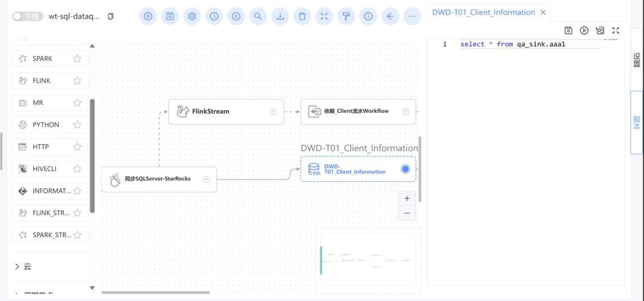Viewport: 644px width, 301px height.
Task: Expand the 云 category in node list
Action: pos(17,267)
